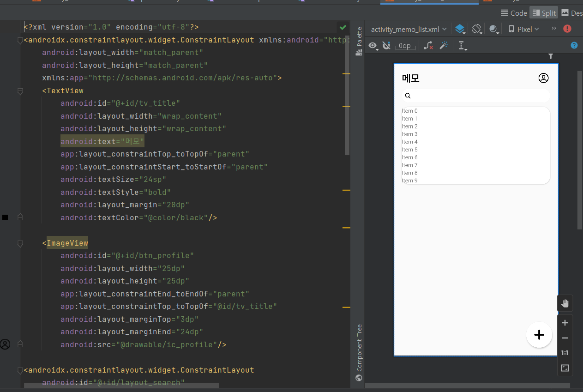Click zoom to fit screen icon

tap(565, 368)
